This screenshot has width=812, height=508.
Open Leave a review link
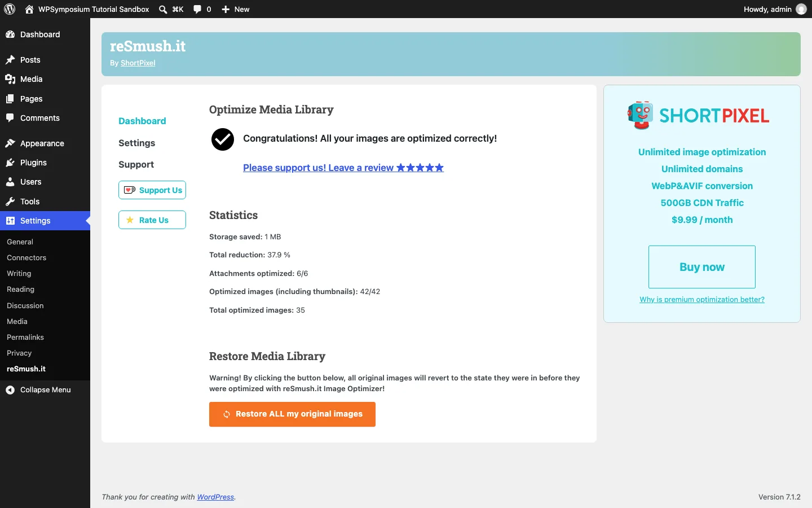(x=343, y=168)
